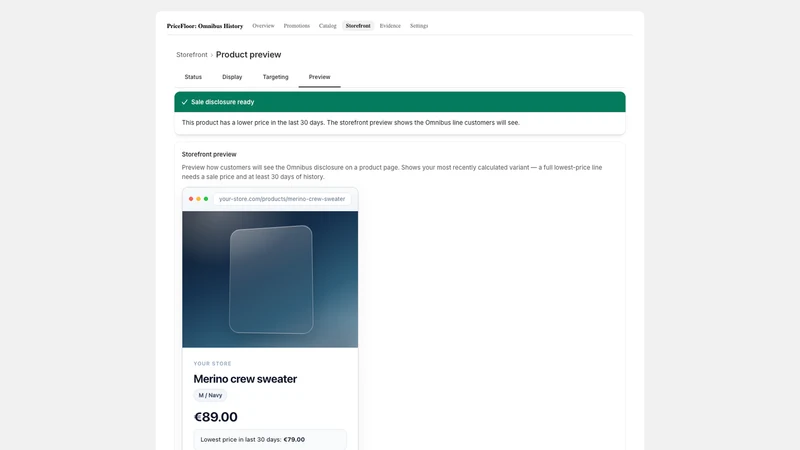
Task: Switch to the Status tab
Action: click(193, 77)
